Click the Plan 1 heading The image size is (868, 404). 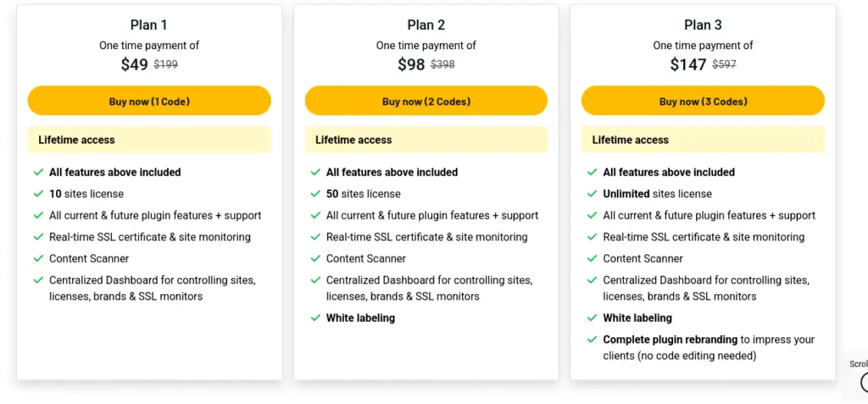(149, 25)
